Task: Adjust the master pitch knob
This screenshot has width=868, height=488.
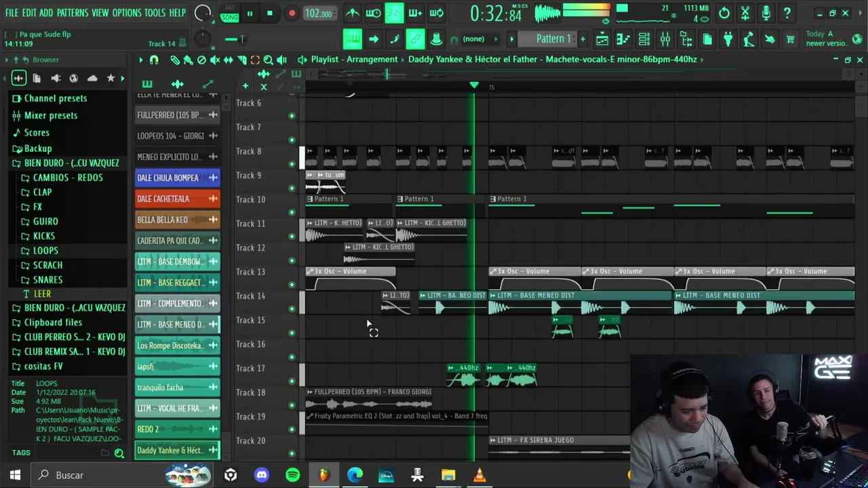Action: 202,39
